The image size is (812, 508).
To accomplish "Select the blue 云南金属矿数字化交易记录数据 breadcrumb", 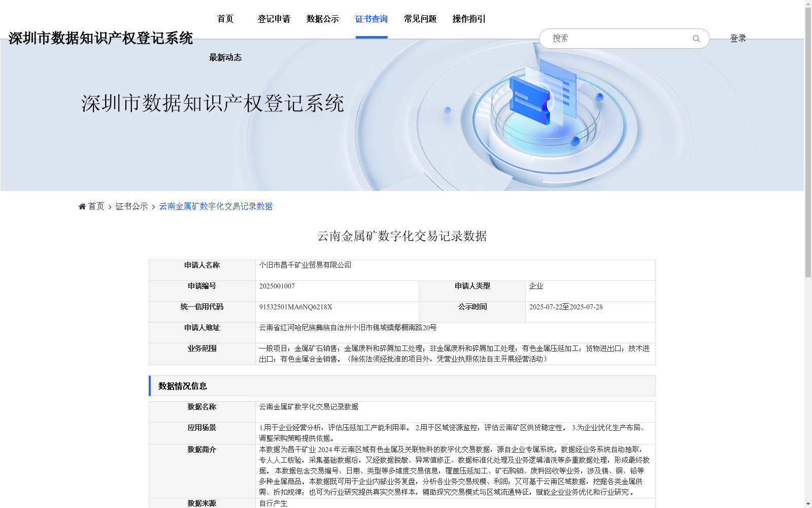I will [x=215, y=206].
